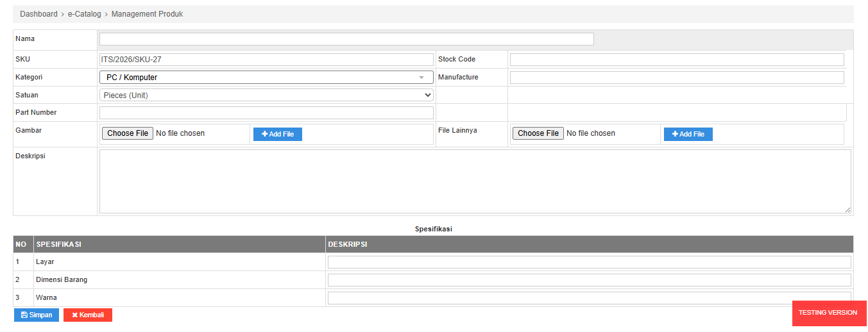The image size is (868, 332).
Task: Focus the Stock Code input field
Action: 677,60
